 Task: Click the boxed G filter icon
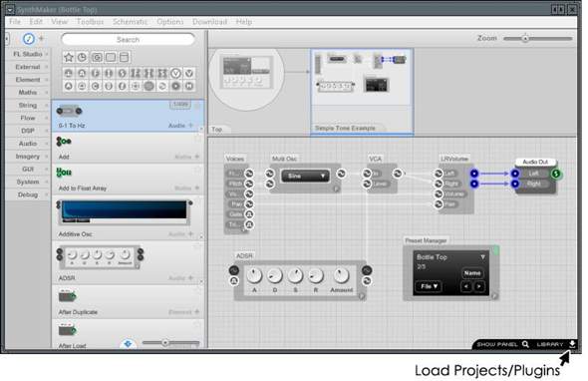click(x=97, y=58)
